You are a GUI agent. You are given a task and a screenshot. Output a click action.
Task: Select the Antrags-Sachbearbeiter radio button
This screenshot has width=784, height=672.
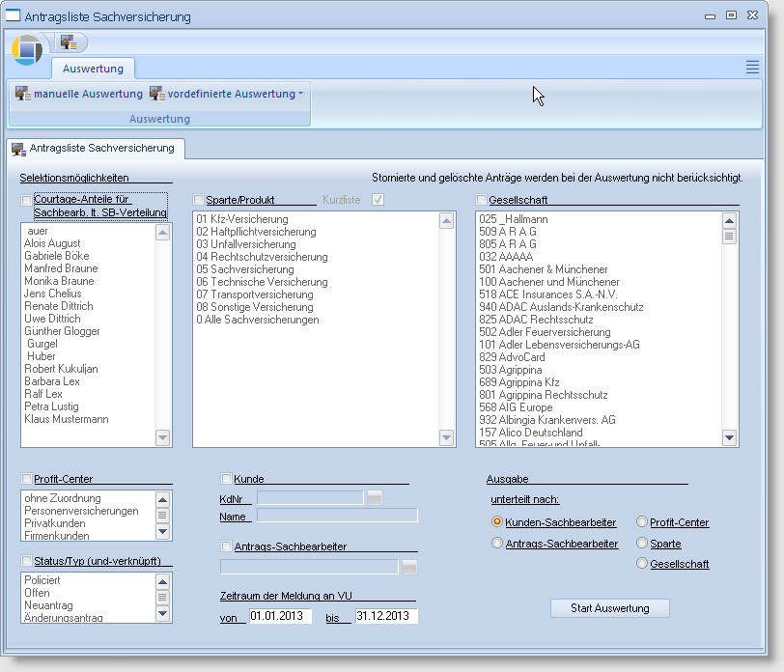pyautogui.click(x=497, y=544)
